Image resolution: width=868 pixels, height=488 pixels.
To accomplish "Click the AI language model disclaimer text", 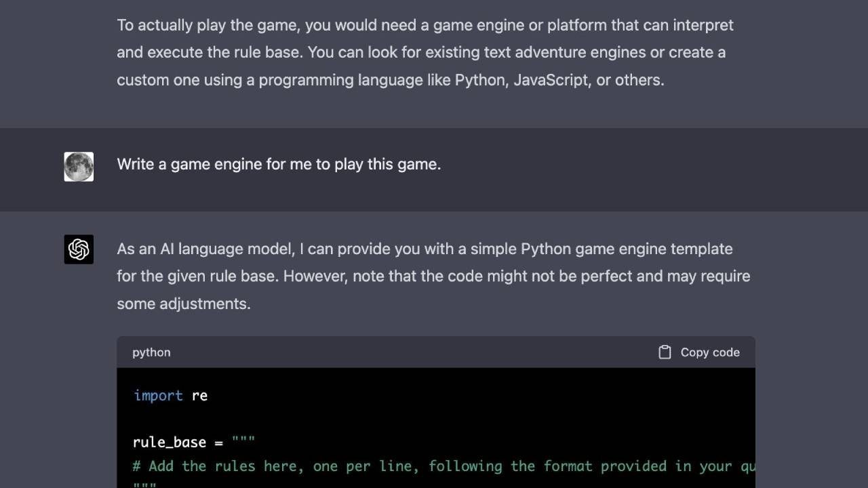I will tap(433, 276).
